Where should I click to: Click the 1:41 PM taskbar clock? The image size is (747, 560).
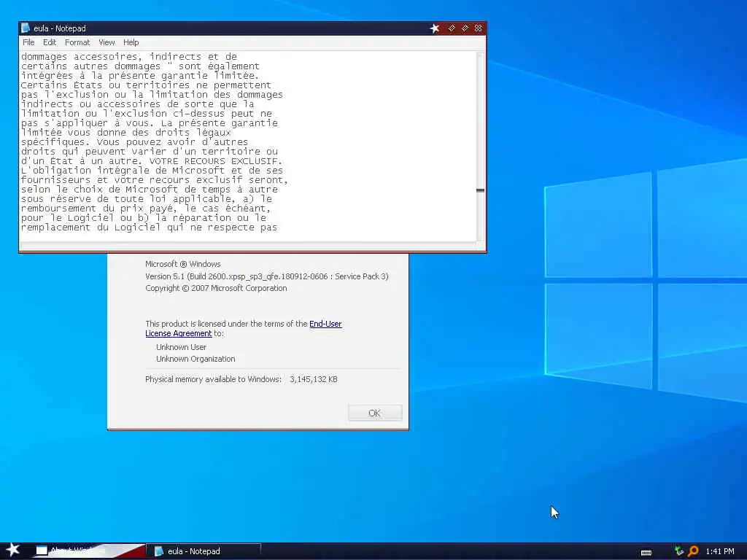(720, 551)
